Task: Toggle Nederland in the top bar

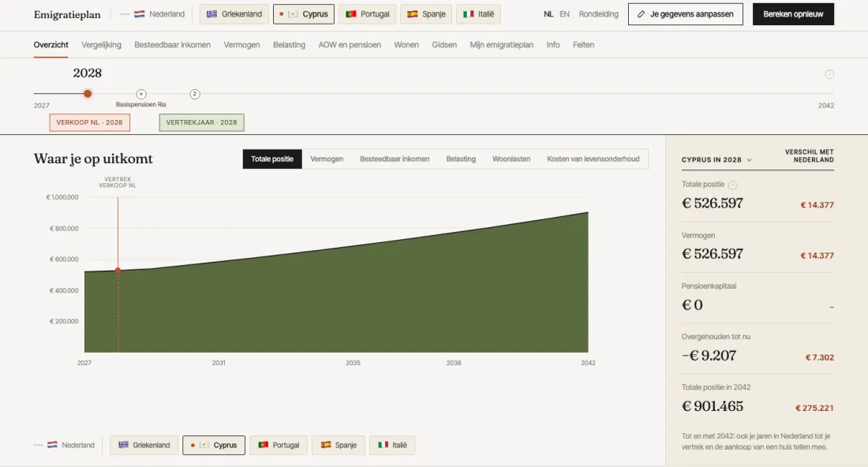Action: point(153,14)
